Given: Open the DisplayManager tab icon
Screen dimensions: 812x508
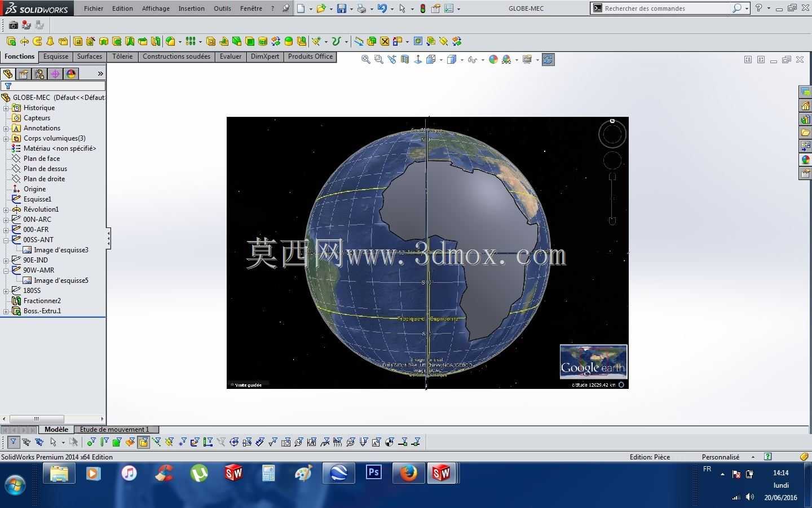Looking at the screenshot, I should click(x=71, y=74).
